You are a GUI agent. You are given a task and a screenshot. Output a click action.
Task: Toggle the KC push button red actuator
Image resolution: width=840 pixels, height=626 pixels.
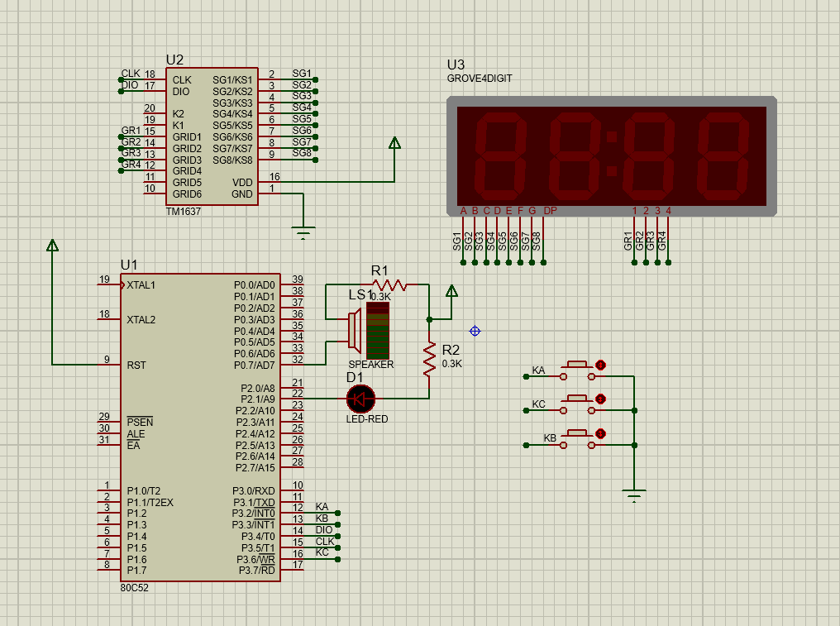[x=600, y=399]
